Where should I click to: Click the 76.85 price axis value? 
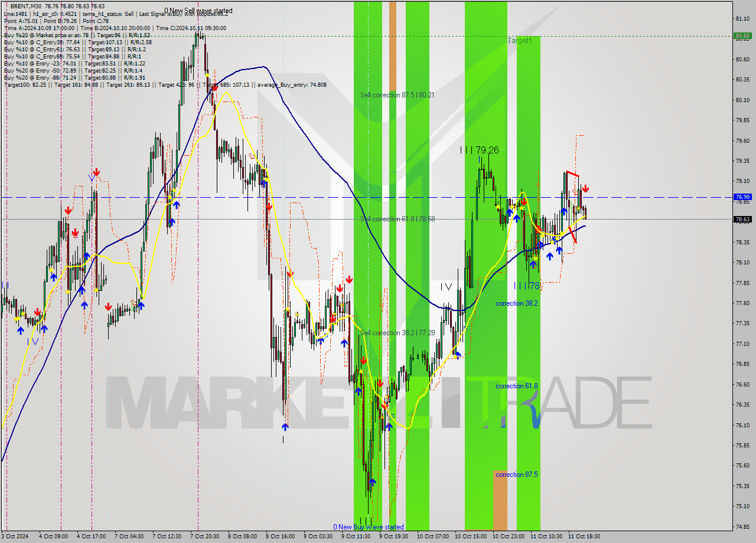pos(742,364)
